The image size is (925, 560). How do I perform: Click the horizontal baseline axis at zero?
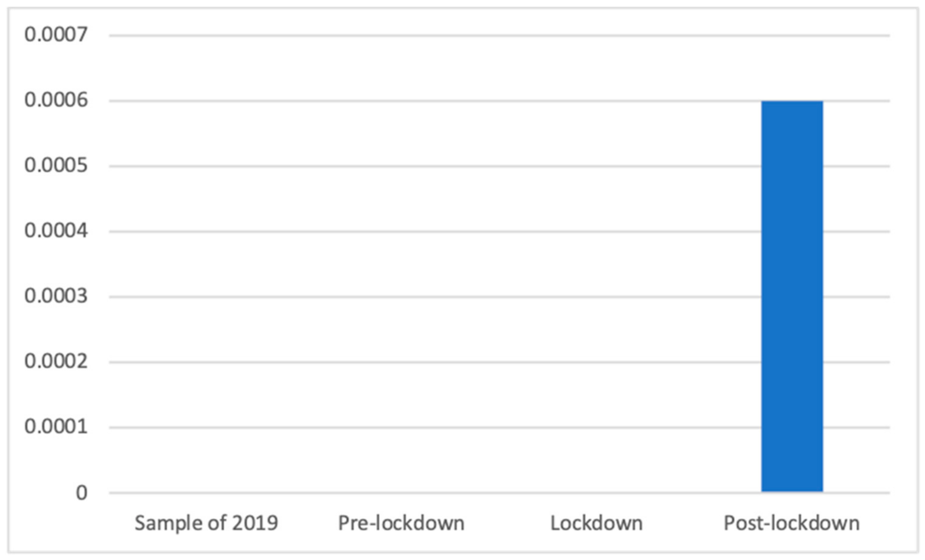499,493
